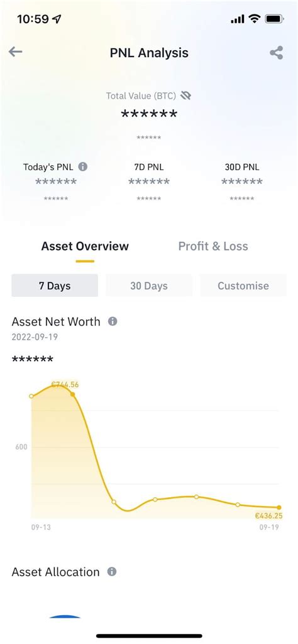
Task: Open Today's PNL info icon
Action: [83, 167]
